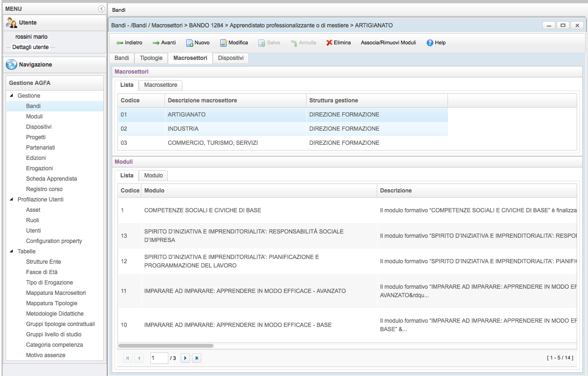
Task: Collapse the Tabelle tree node
Action: (x=12, y=251)
